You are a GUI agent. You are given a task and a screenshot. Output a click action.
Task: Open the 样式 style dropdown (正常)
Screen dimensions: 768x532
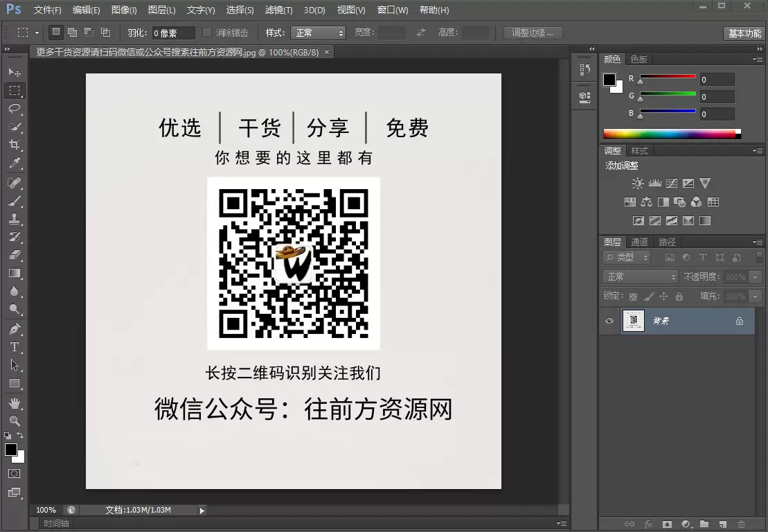(x=319, y=33)
